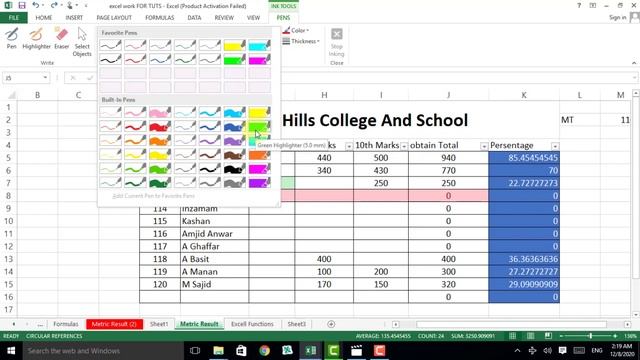Switch to Sheet1 worksheet tab
This screenshot has height=360, width=640.
159,324
